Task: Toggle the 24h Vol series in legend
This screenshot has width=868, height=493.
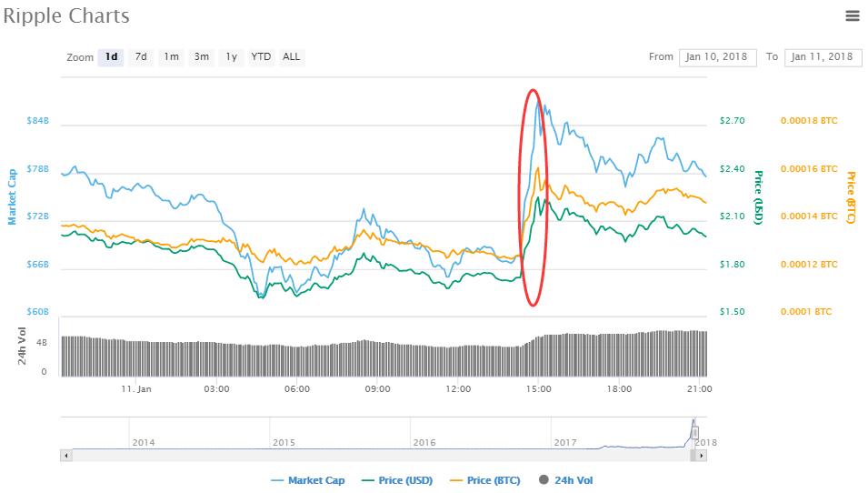Action: point(565,480)
